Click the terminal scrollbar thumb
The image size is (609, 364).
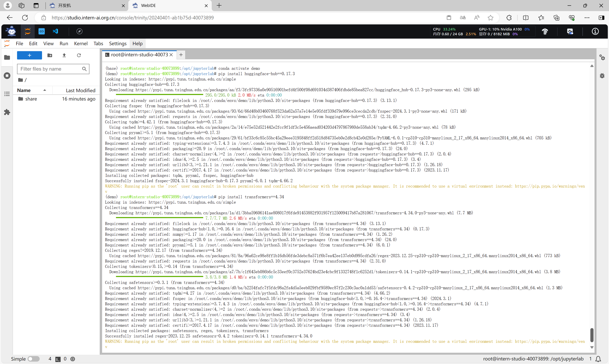coord(592,335)
